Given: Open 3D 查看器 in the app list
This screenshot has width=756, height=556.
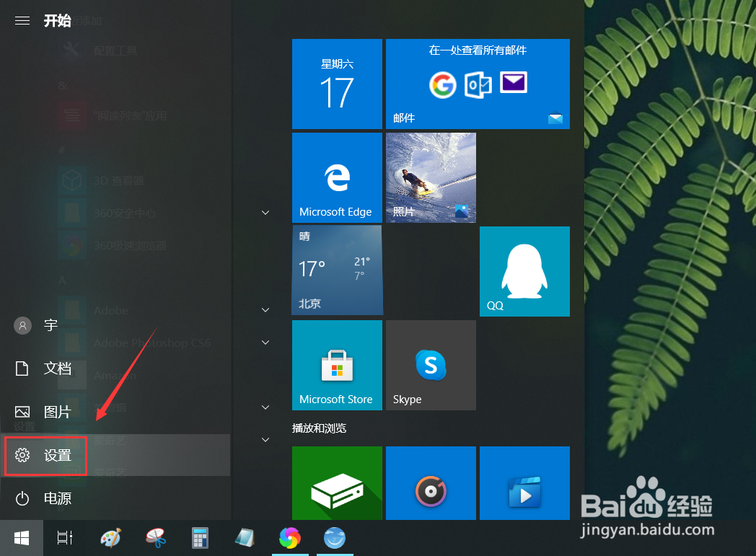Looking at the screenshot, I should point(118,181).
